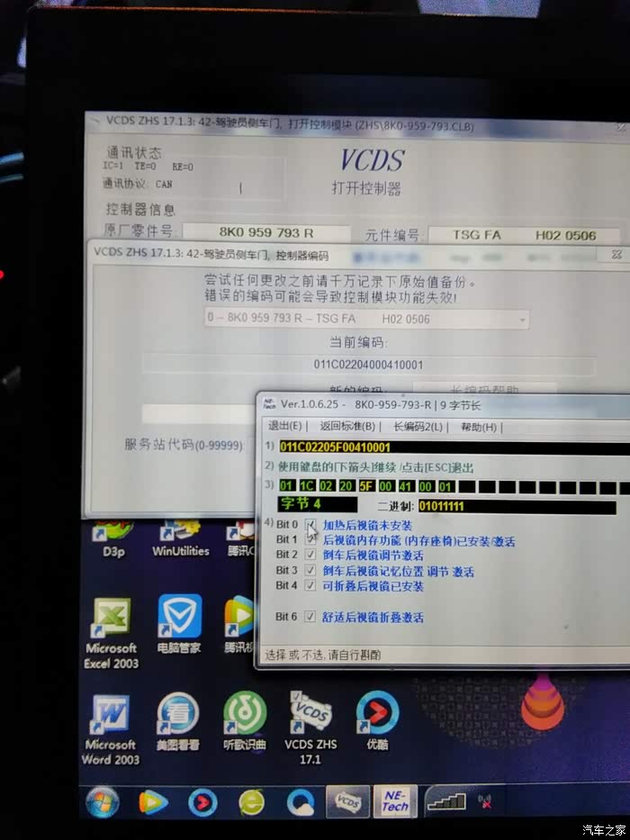Open the VCDS ZHS 17.1 desktop shortcut
The width and height of the screenshot is (630, 840).
pyautogui.click(x=310, y=728)
